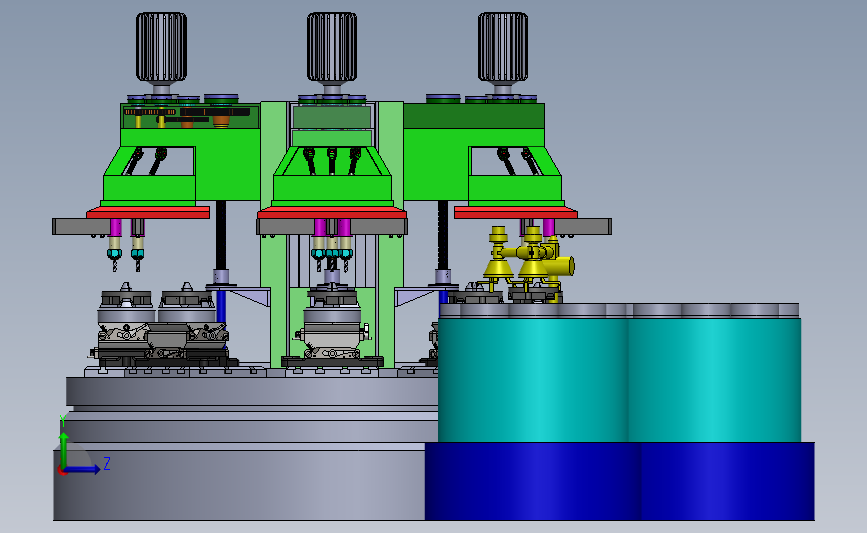Select the left black ribbed motor
This screenshot has width=867, height=533.
tap(161, 47)
